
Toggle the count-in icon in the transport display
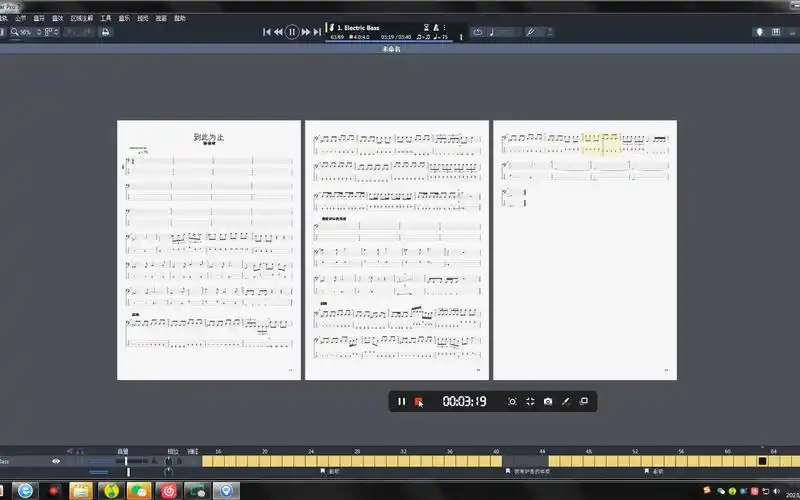pos(428,25)
